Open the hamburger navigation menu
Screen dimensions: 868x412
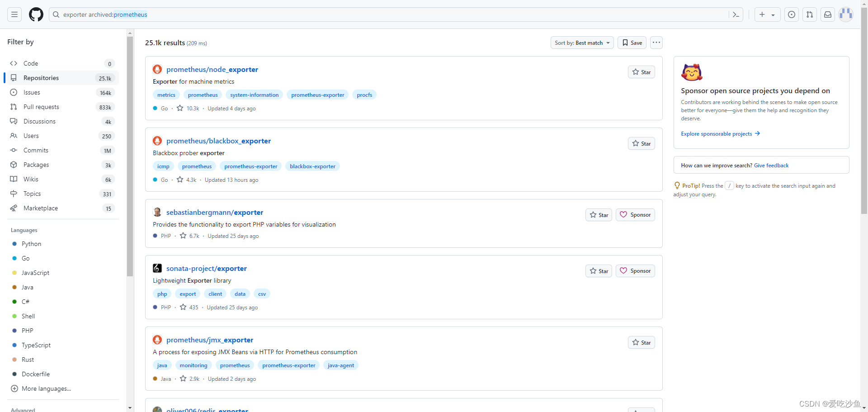[x=14, y=14]
